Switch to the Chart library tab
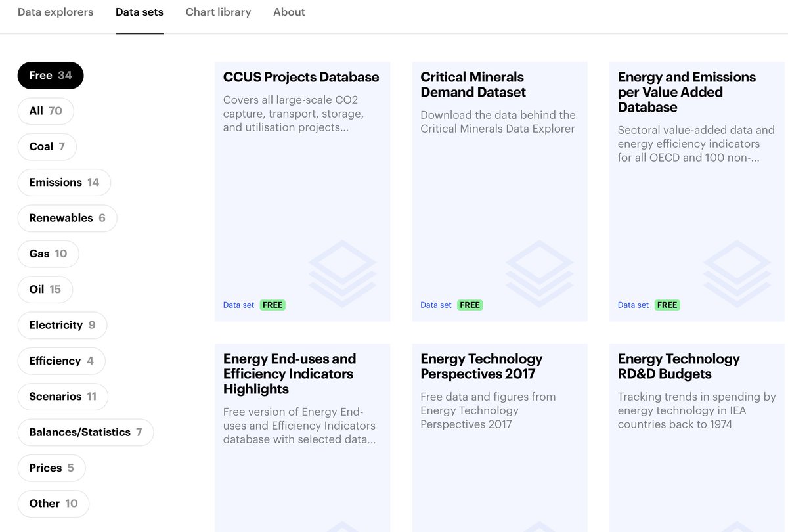 (218, 12)
